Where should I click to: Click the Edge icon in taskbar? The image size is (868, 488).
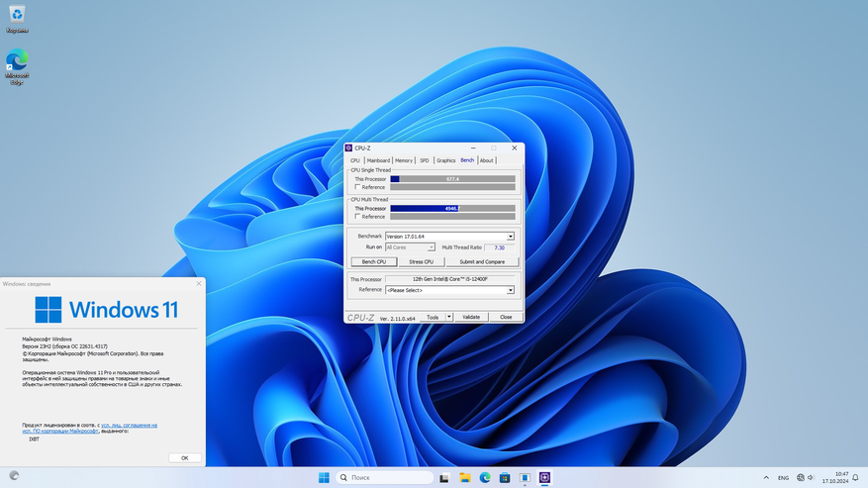(485, 477)
